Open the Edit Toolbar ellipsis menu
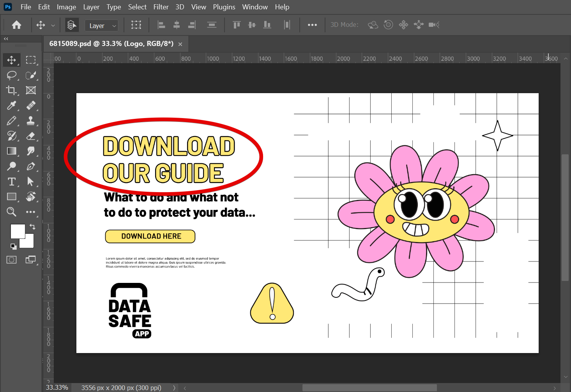 (31, 212)
